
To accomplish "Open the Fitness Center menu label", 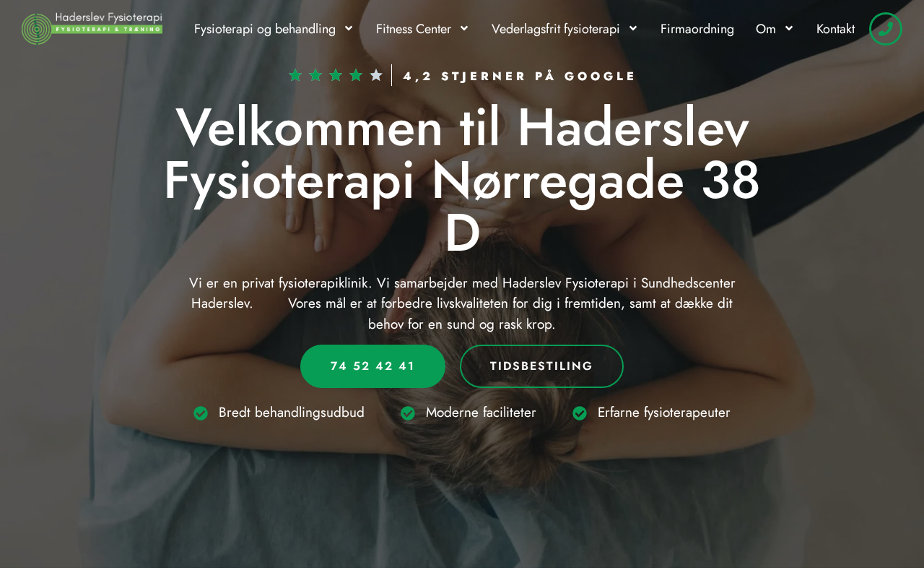I will point(414,29).
